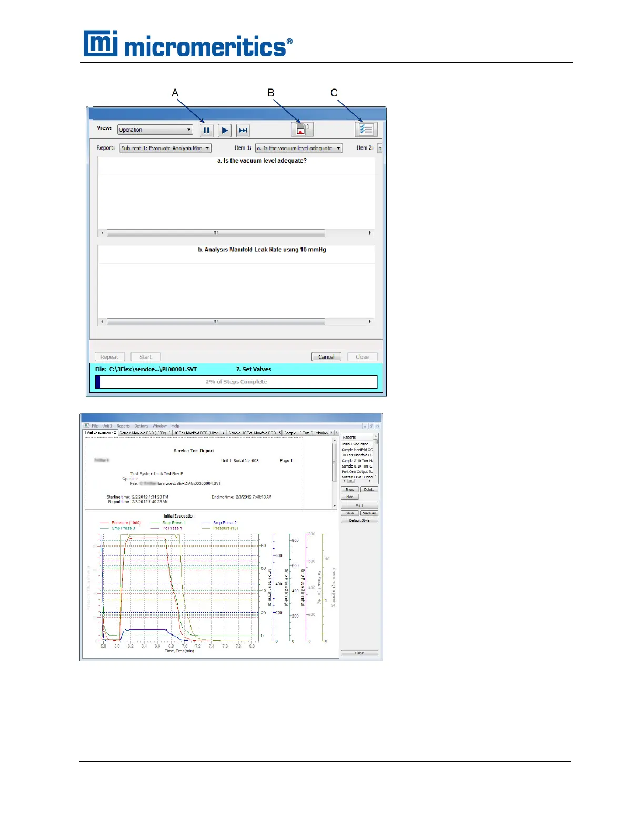Viewport: 644px width, 834px height.
Task: Pause the running service test
Action: tap(206, 130)
